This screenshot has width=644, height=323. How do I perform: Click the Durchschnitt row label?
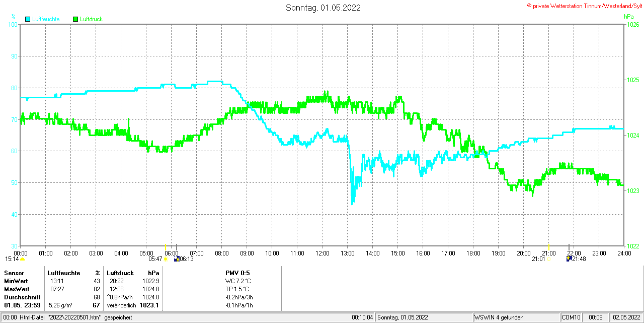click(x=22, y=297)
